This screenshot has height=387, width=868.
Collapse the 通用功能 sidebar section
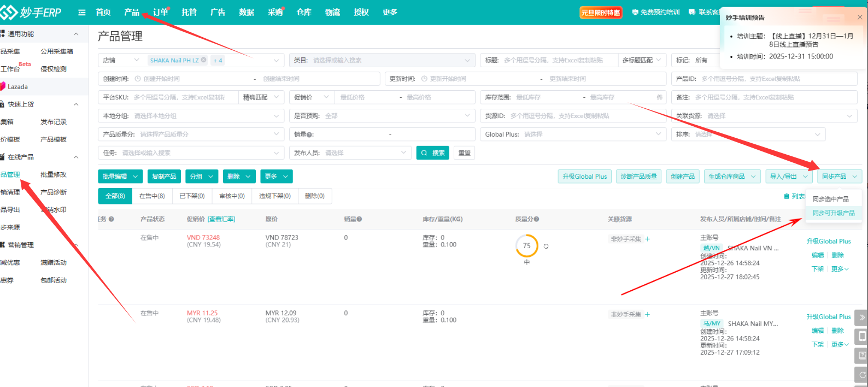[x=76, y=34]
